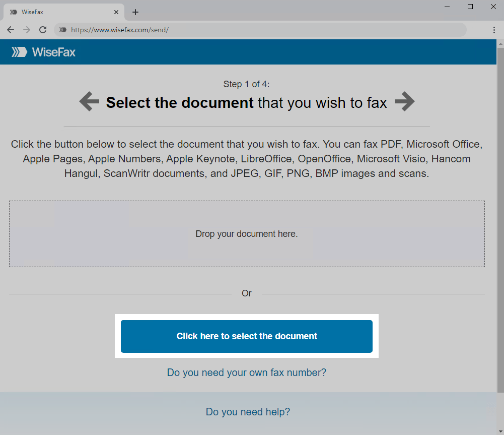
Task: Reload the WiseFax page
Action: (x=43, y=30)
